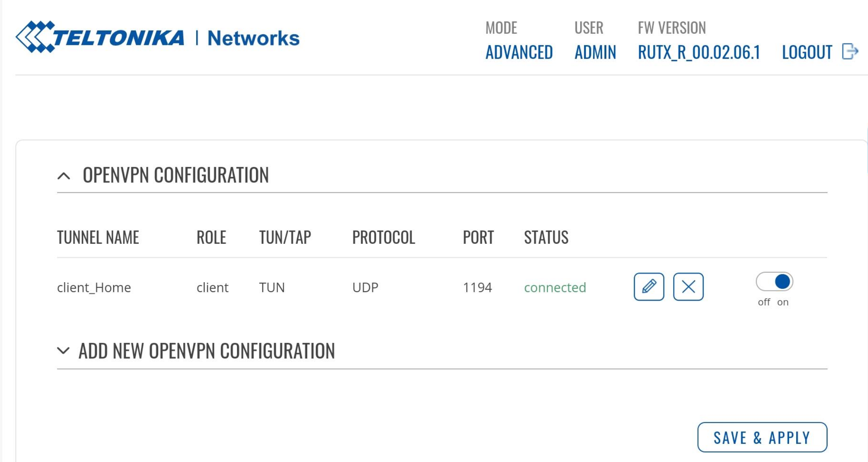Image resolution: width=868 pixels, height=462 pixels.
Task: Open the ADMIN user menu
Action: coord(595,52)
